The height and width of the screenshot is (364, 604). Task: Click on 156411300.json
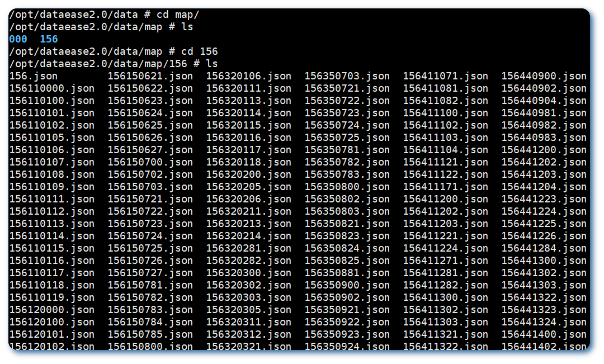pyautogui.click(x=446, y=298)
